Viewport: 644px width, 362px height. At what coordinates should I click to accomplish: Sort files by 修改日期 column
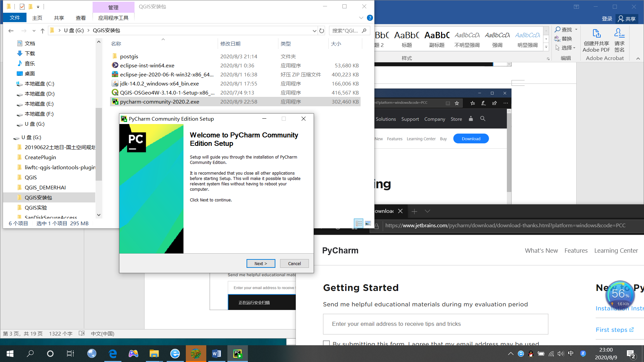pyautogui.click(x=230, y=44)
